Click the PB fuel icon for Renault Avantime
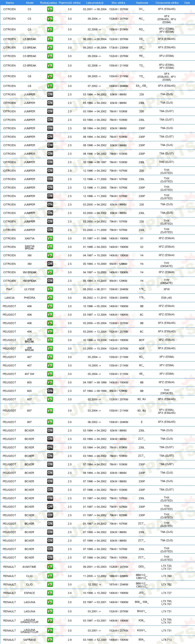Image resolution: width=195 pixels, height=644 pixels. click(50, 567)
